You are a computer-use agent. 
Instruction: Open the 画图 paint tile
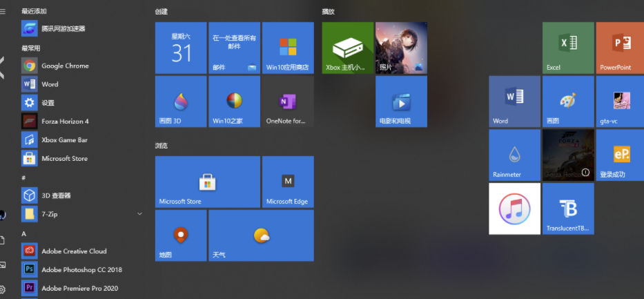pyautogui.click(x=568, y=102)
